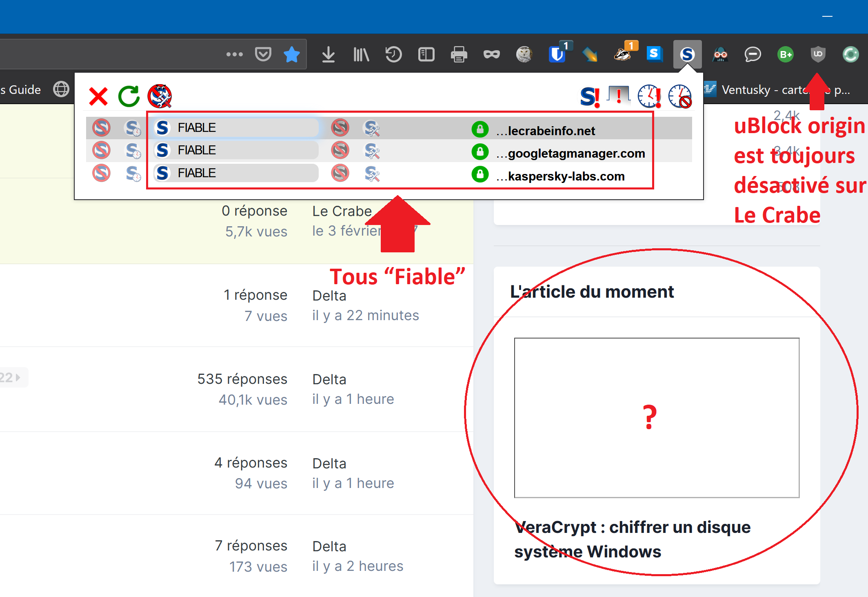Open Delta author link beside 535 réponses

(329, 379)
